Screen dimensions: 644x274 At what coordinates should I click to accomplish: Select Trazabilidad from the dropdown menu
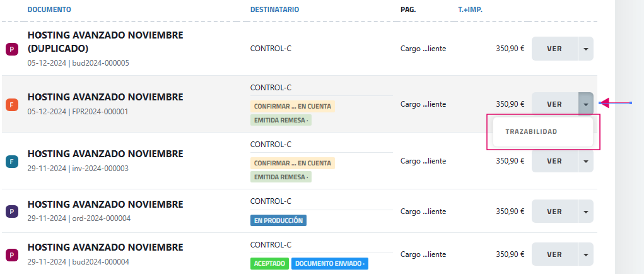click(x=531, y=132)
